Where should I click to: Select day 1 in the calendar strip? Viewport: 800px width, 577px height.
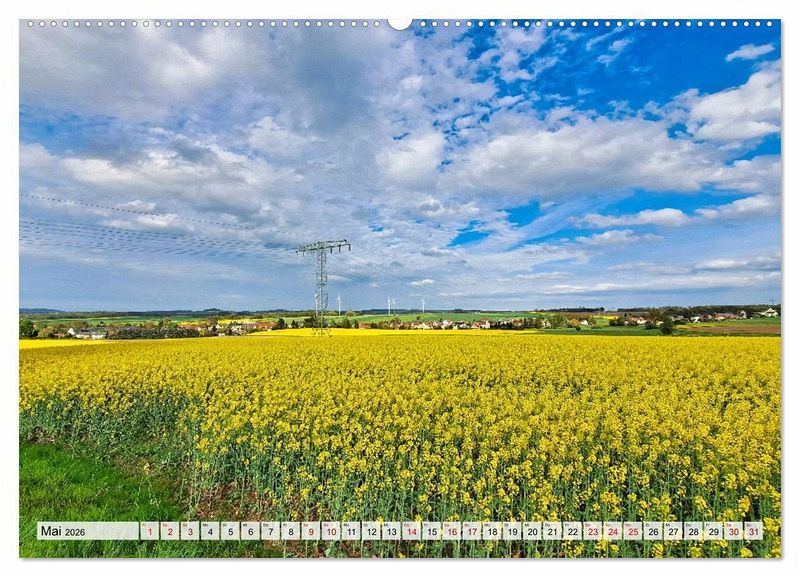tap(149, 531)
